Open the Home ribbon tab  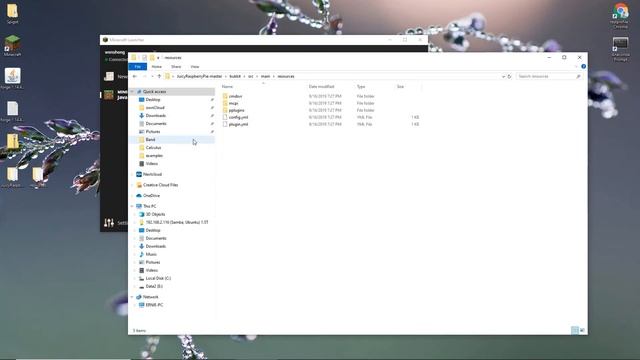coord(156,67)
